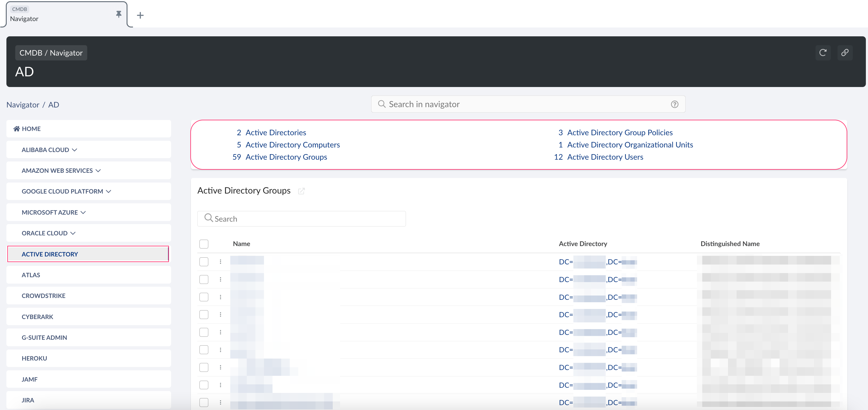Open the Active Directory Organizational Units link
This screenshot has height=410, width=868.
(x=630, y=145)
